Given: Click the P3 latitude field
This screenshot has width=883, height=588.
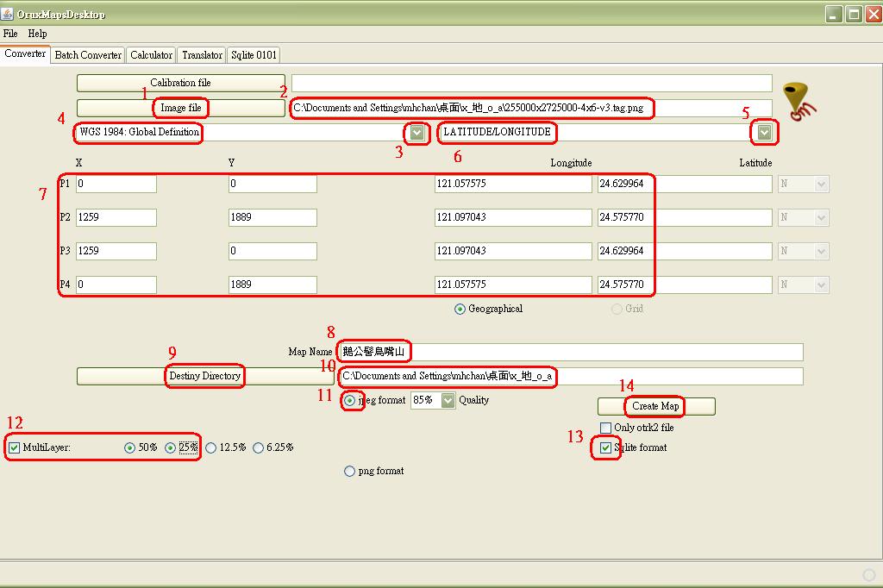Looking at the screenshot, I should [685, 251].
